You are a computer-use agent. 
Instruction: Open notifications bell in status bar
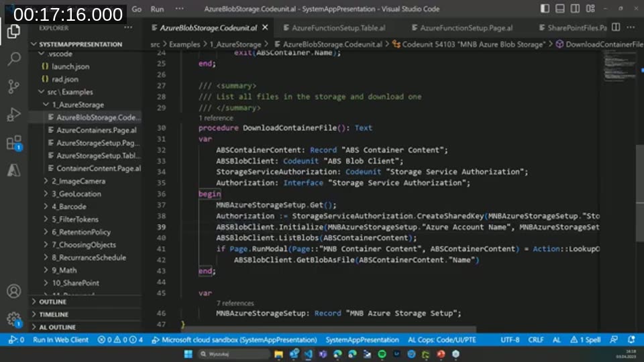[631, 340]
